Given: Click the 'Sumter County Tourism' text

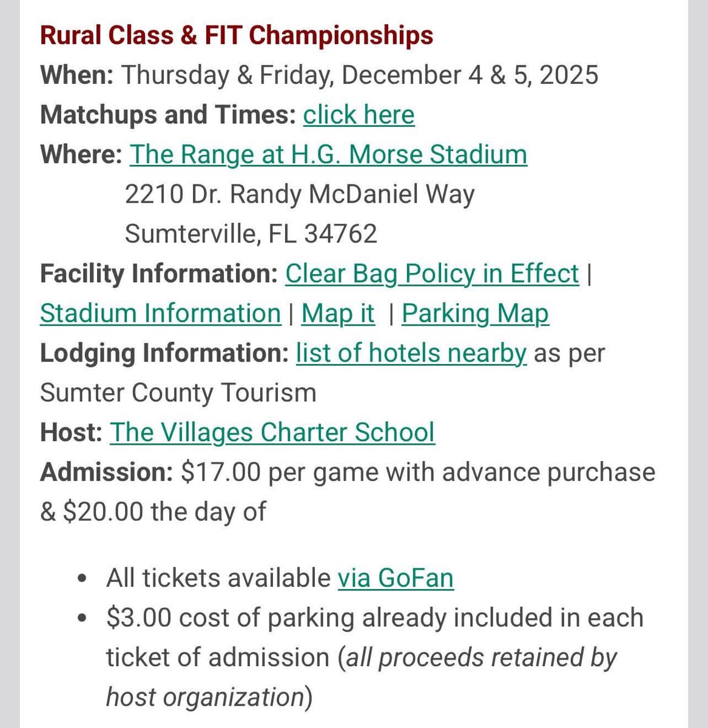Looking at the screenshot, I should coord(178,393).
